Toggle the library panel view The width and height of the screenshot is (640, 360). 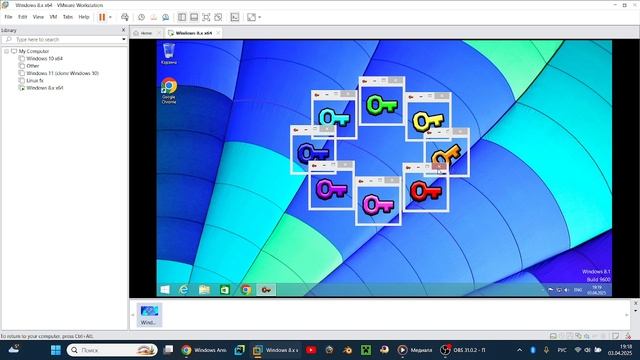182,17
